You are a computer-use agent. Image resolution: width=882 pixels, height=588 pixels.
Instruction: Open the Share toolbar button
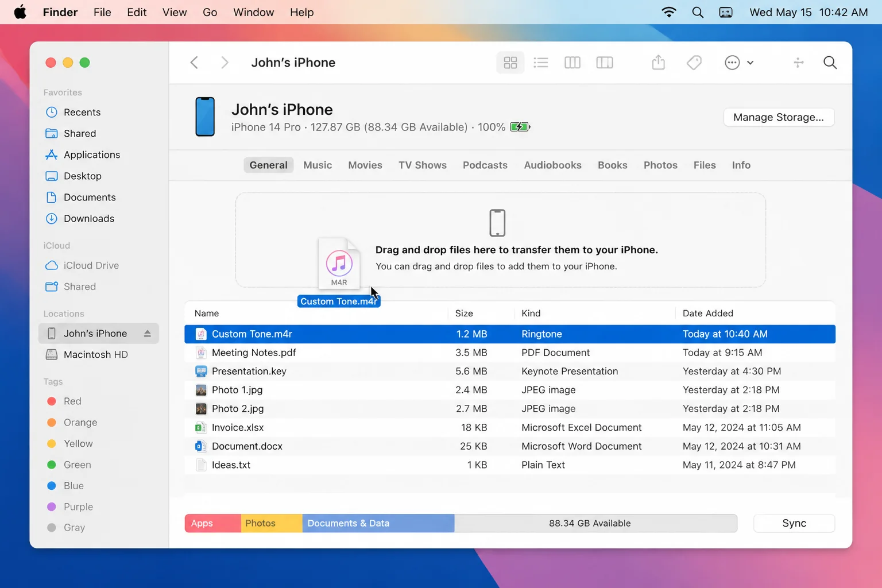pyautogui.click(x=659, y=63)
